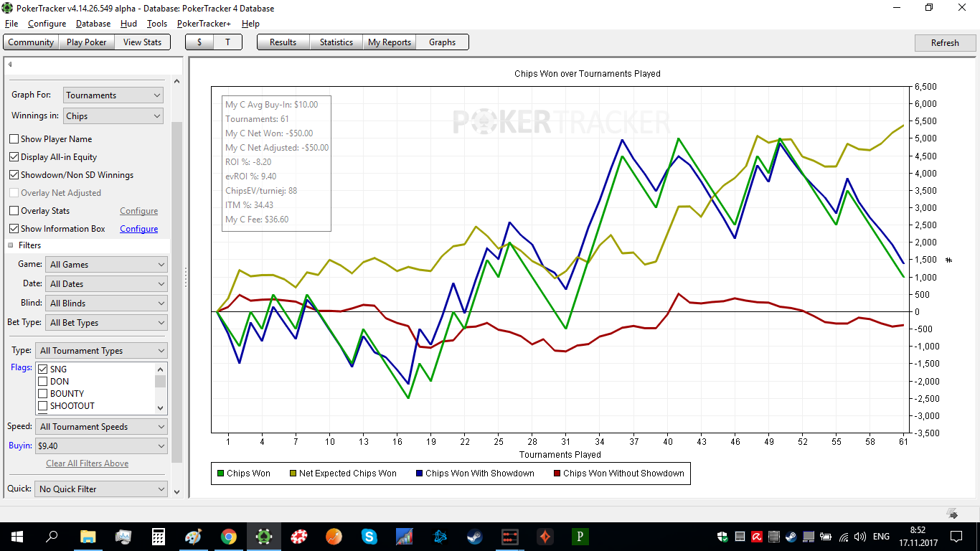Open the Action Center notifications icon

[x=956, y=536]
